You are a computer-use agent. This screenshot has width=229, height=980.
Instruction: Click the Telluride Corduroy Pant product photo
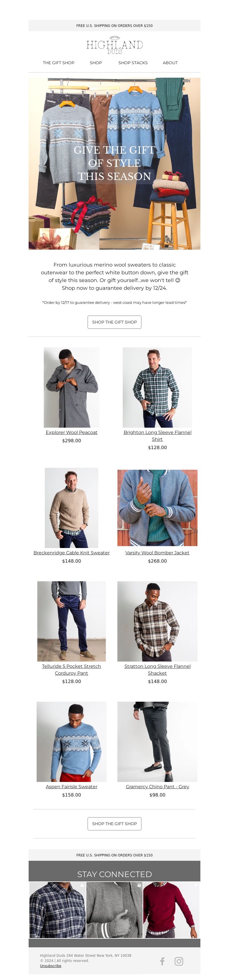pyautogui.click(x=71, y=621)
